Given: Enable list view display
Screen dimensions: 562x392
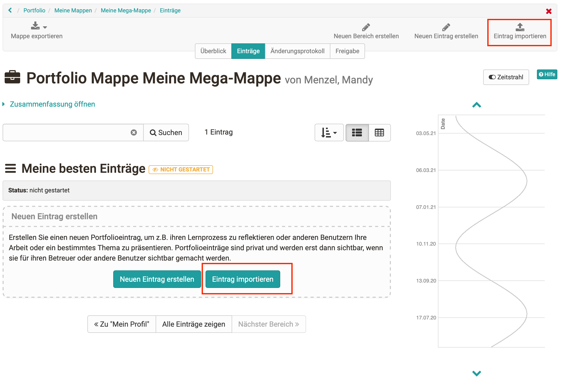Looking at the screenshot, I should 357,132.
